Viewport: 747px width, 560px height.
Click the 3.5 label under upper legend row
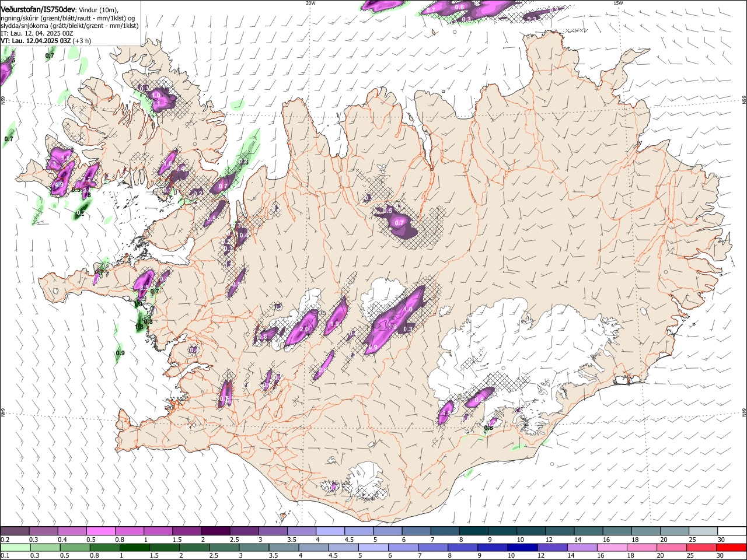[291, 540]
